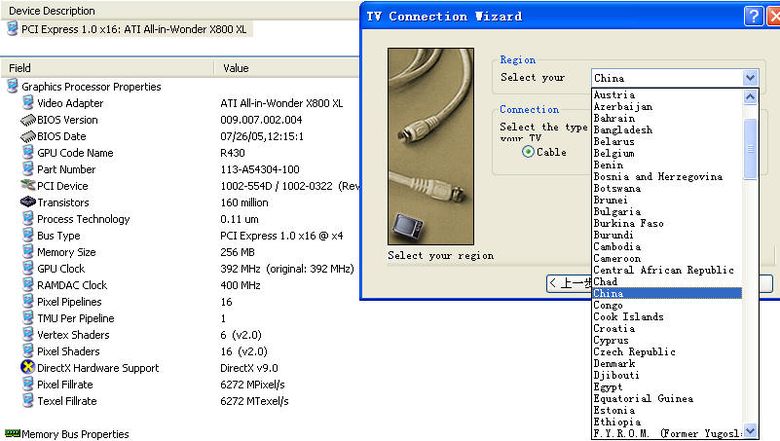780x441 pixels.
Task: Click the DirectX Hardware Support icon
Action: pos(28,367)
